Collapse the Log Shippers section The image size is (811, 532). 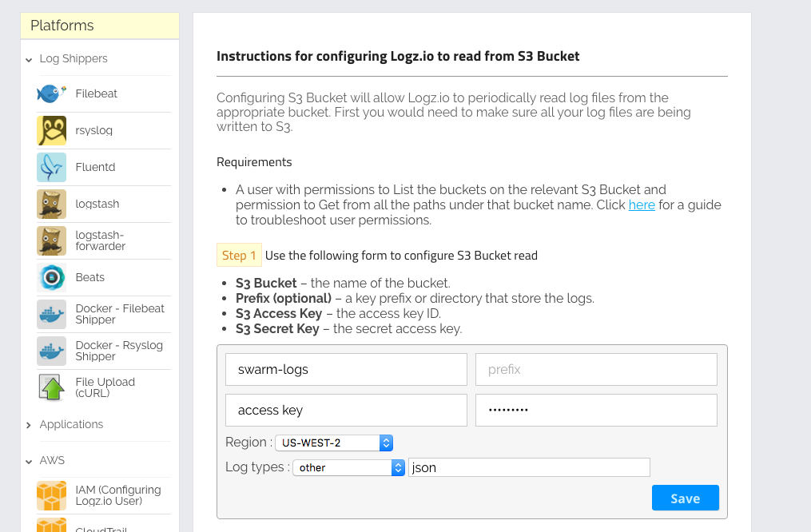pos(29,59)
